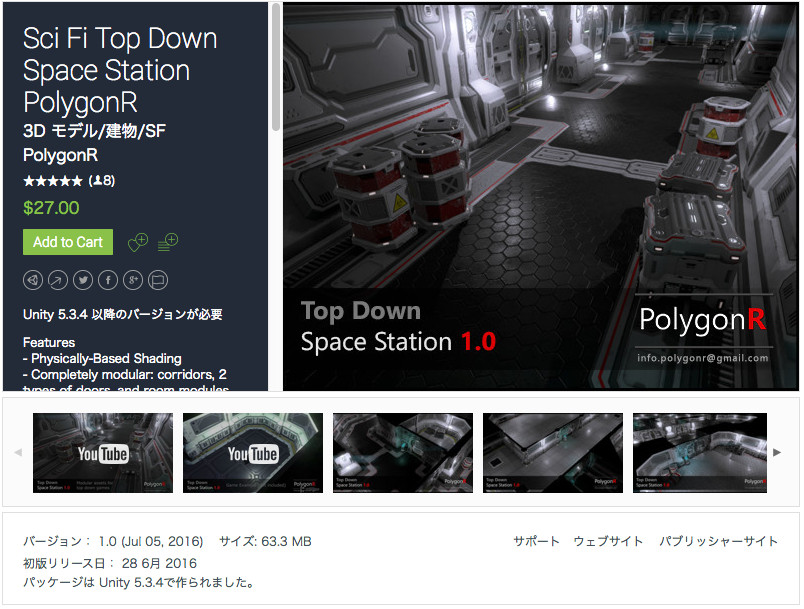
Task: Show next thumbnails with right arrow
Action: click(777, 452)
